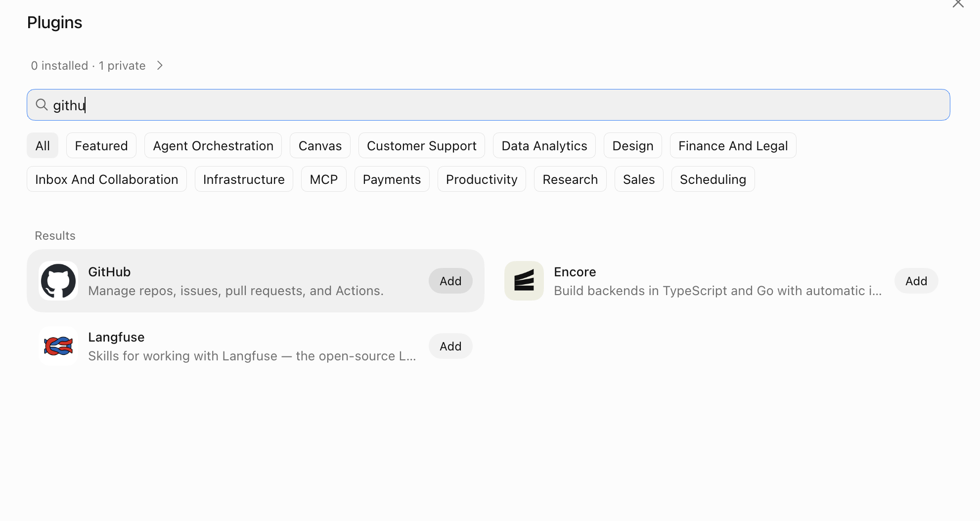Open the Infrastructure category

click(x=244, y=179)
